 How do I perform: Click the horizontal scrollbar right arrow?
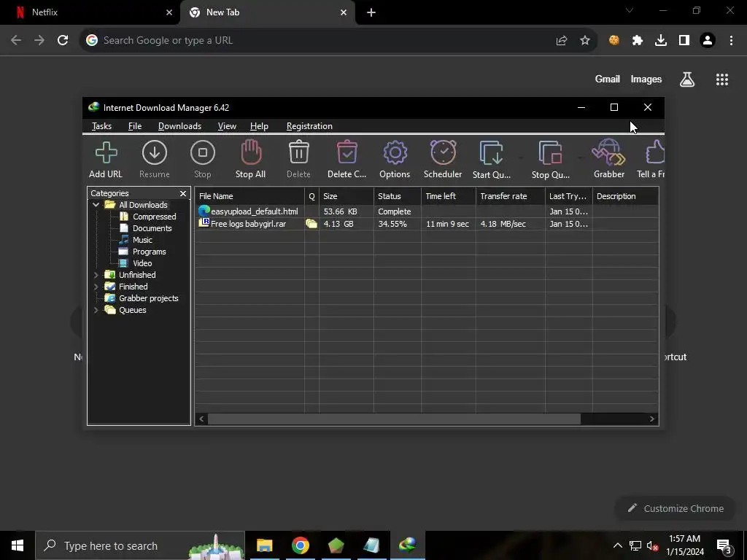(x=652, y=419)
